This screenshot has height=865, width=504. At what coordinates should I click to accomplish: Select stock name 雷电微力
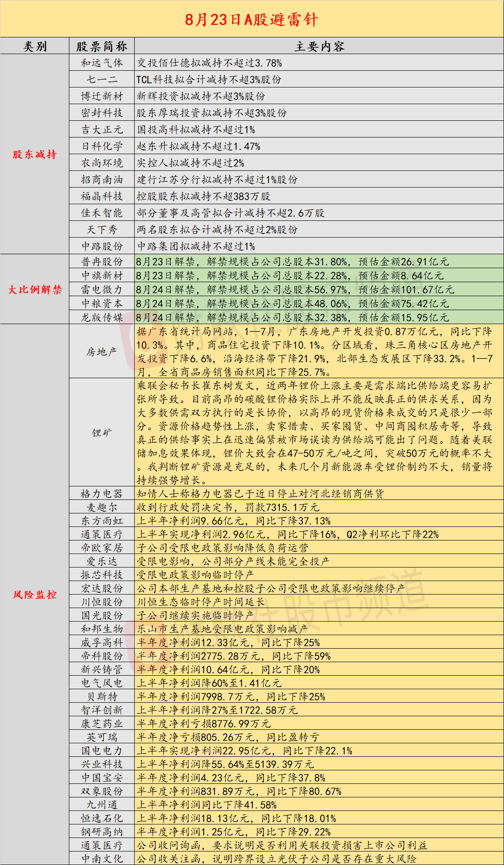[102, 290]
